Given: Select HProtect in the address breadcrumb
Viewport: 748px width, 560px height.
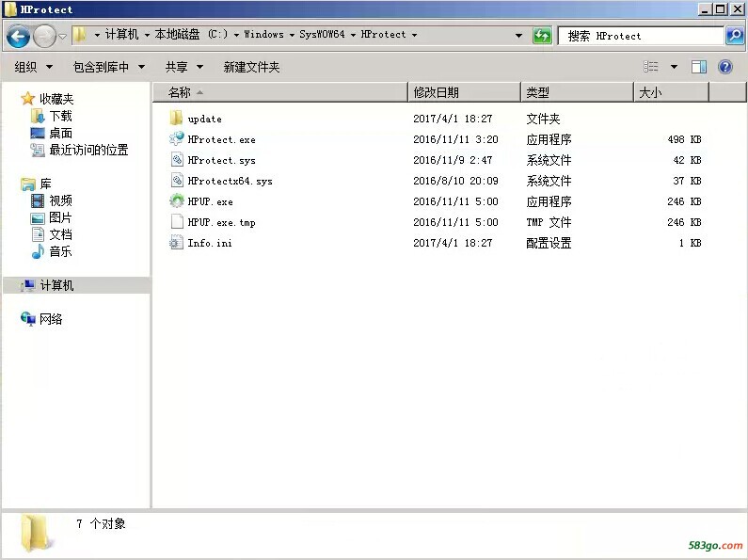Looking at the screenshot, I should pyautogui.click(x=383, y=34).
